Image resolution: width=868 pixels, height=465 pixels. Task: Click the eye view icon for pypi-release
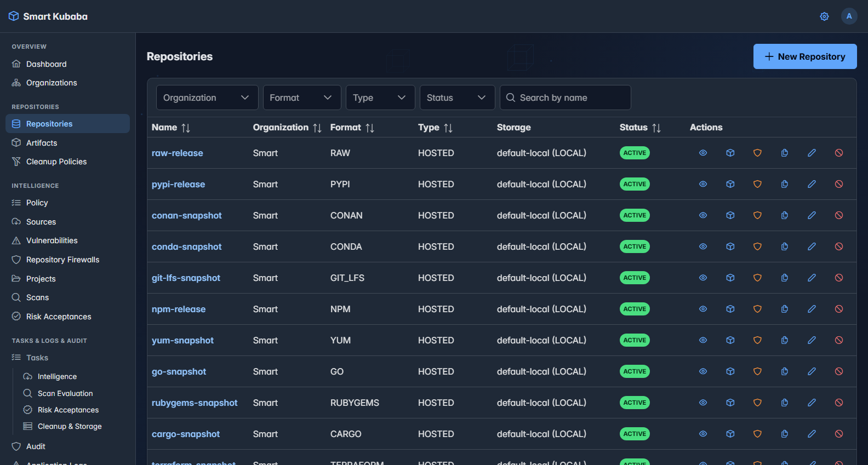[703, 184]
